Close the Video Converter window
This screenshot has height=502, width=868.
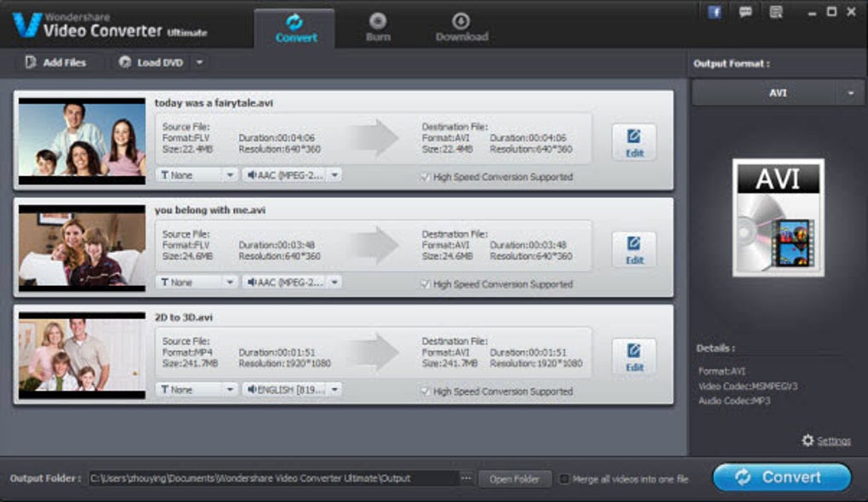(851, 12)
